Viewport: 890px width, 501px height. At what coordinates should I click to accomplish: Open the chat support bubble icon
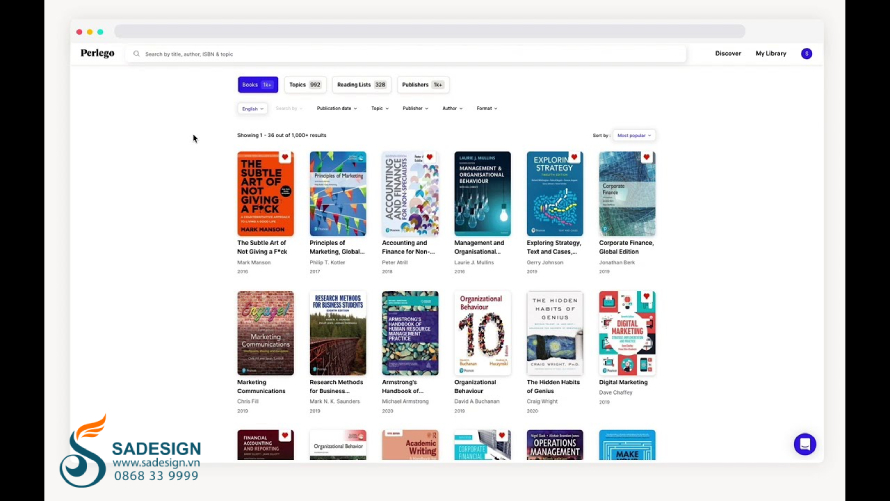click(x=804, y=444)
